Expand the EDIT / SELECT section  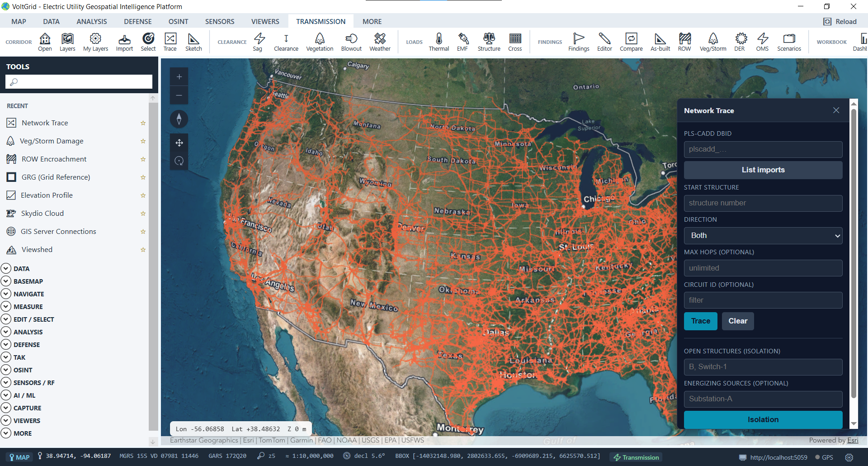coord(28,319)
